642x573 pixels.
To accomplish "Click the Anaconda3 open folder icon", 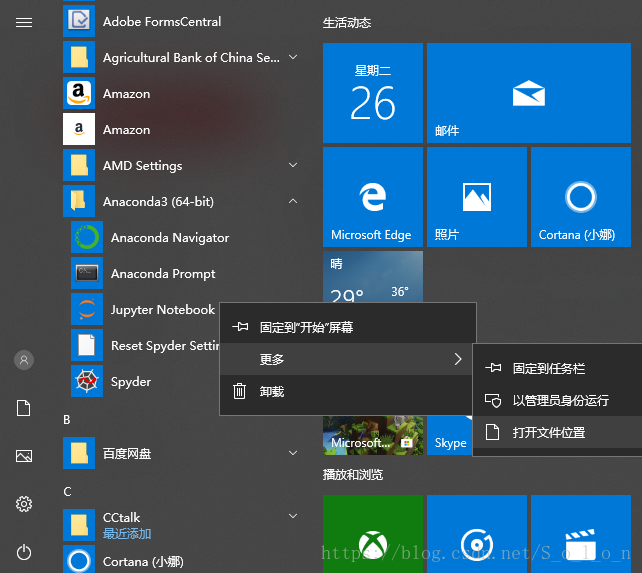I will coord(79,201).
